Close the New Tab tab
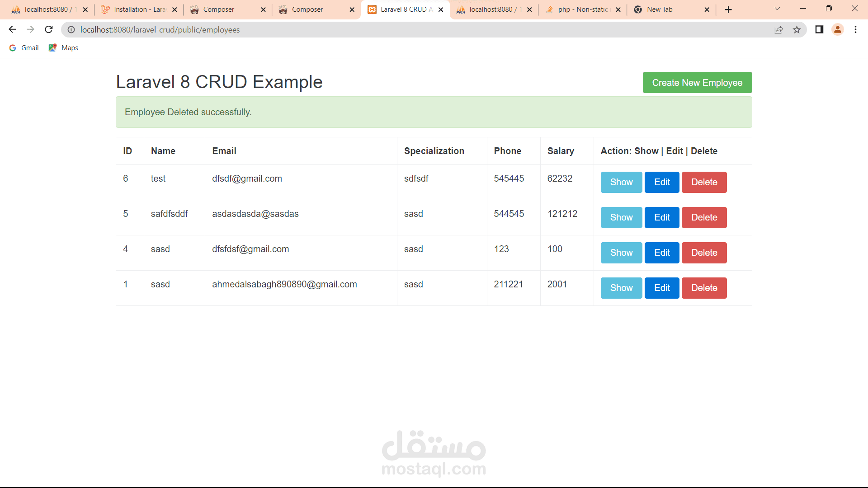The width and height of the screenshot is (868, 488). point(707,9)
